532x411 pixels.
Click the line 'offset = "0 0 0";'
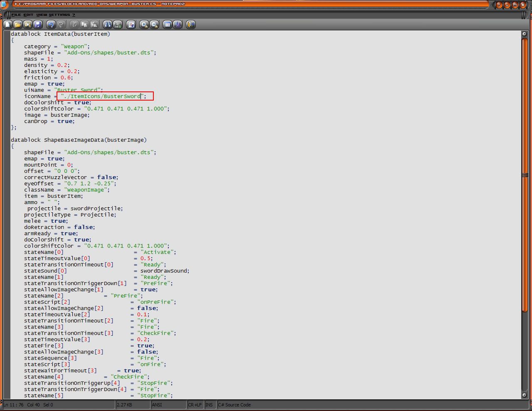[52, 171]
